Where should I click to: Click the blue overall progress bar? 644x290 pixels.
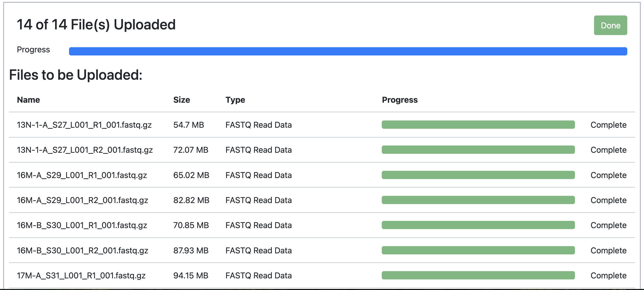pyautogui.click(x=348, y=51)
